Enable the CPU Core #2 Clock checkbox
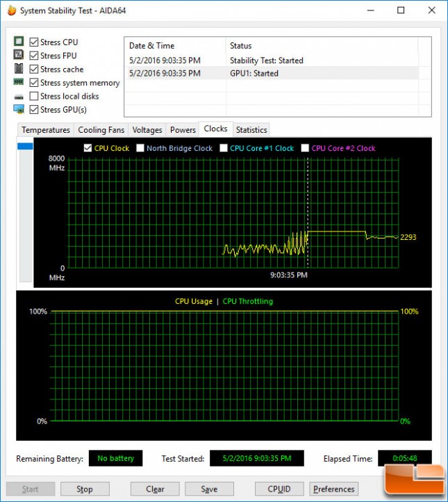Screen dimensions: 448x502 tap(305, 148)
